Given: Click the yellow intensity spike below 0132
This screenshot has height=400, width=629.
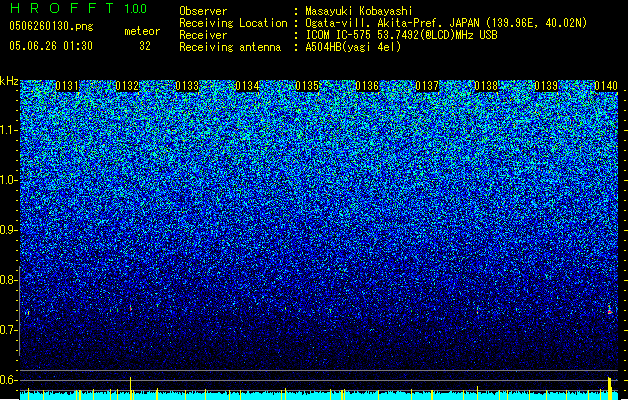Looking at the screenshot, I should (130, 388).
